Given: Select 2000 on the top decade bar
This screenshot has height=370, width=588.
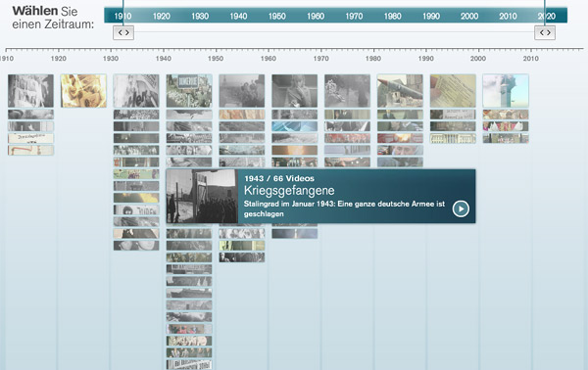Looking at the screenshot, I should coord(469,16).
